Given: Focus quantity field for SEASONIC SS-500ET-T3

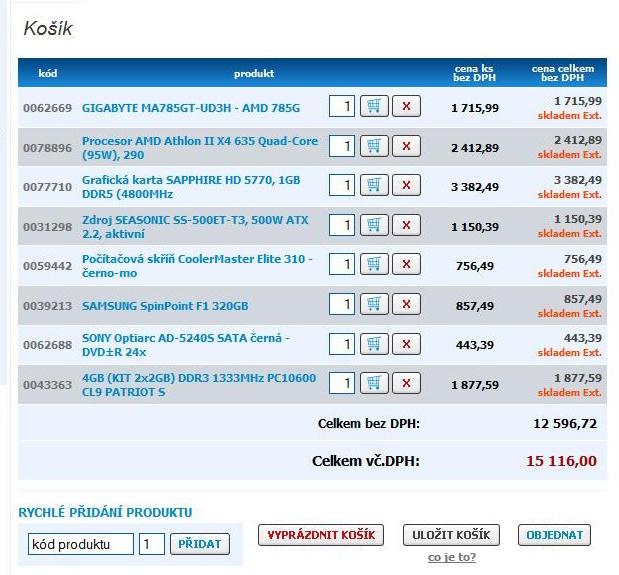Looking at the screenshot, I should (342, 225).
